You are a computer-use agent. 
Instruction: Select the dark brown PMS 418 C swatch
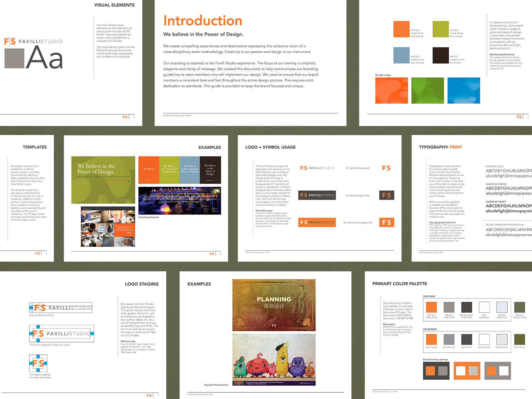pyautogui.click(x=441, y=55)
